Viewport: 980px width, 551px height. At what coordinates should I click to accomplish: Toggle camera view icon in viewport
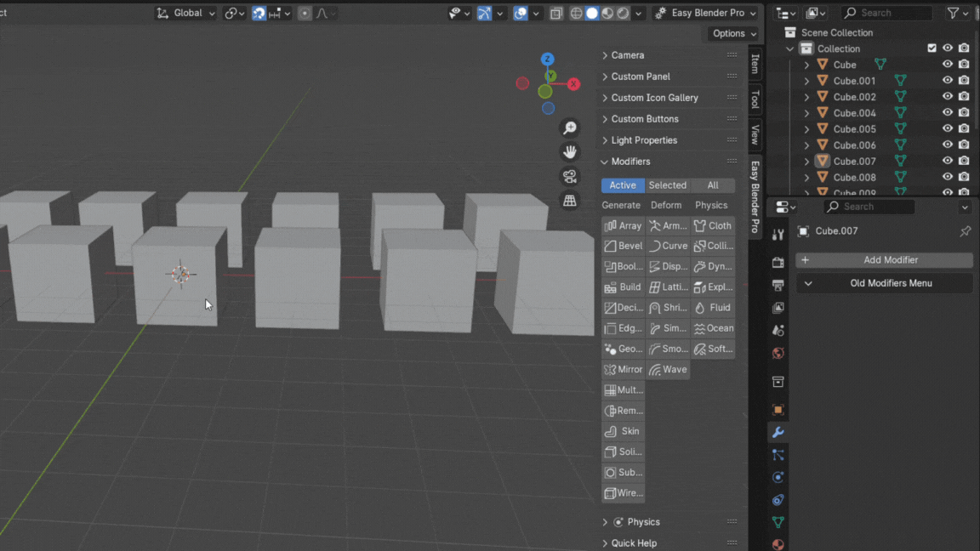pos(569,176)
